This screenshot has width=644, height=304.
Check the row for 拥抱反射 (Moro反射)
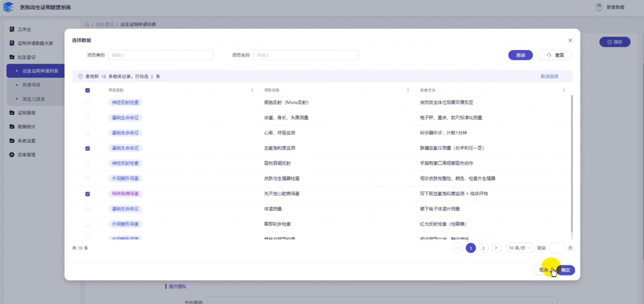[88, 103]
